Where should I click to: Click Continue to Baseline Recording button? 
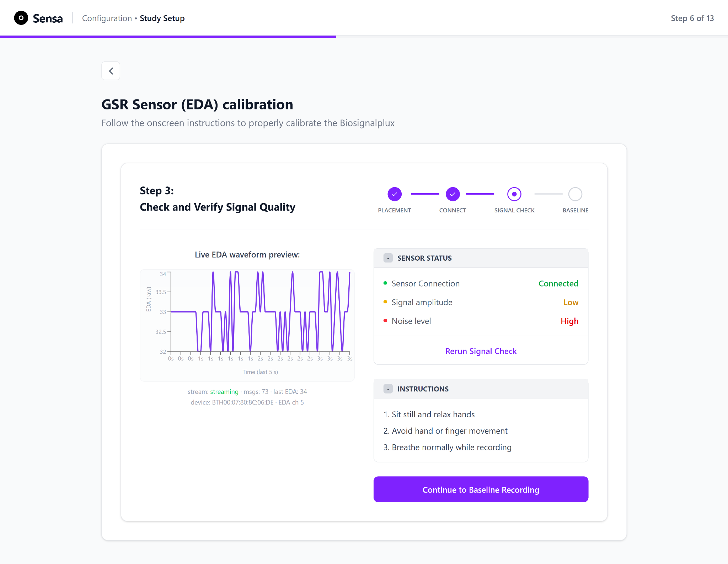tap(481, 489)
